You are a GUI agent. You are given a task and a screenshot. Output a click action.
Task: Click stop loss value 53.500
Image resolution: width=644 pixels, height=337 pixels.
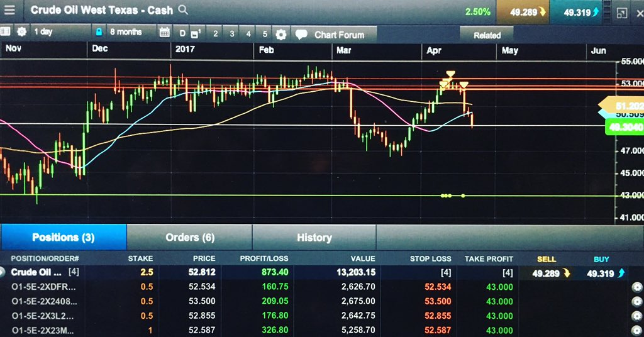[x=438, y=301]
